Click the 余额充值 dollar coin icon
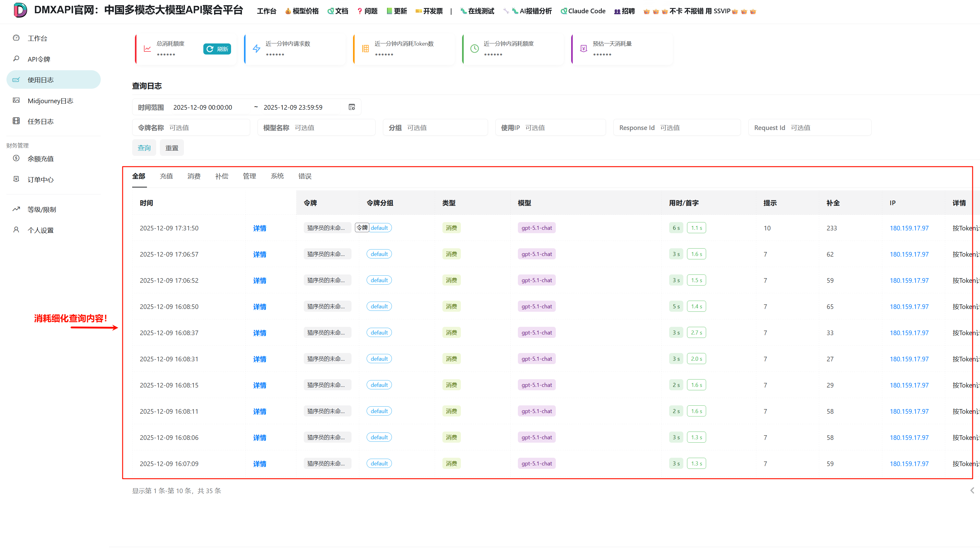The width and height of the screenshot is (980, 548). pyautogui.click(x=16, y=158)
